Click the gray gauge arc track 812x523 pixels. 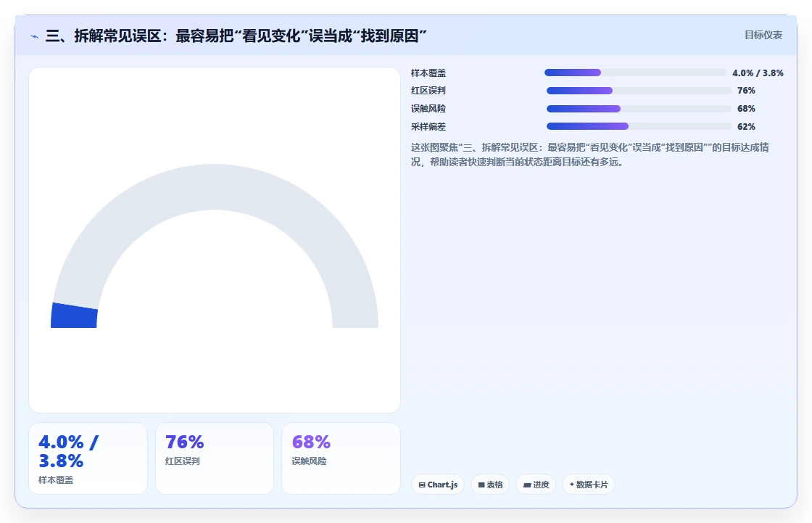[215, 186]
